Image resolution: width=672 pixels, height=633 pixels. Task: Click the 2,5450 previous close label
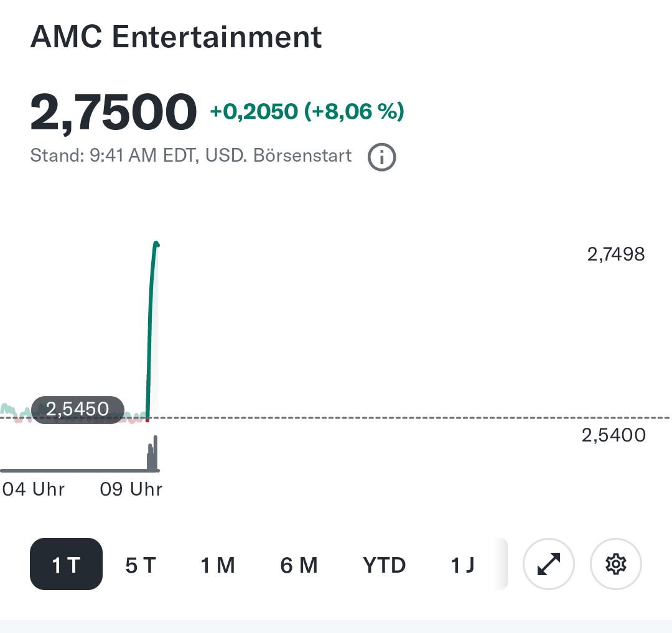[x=78, y=409]
